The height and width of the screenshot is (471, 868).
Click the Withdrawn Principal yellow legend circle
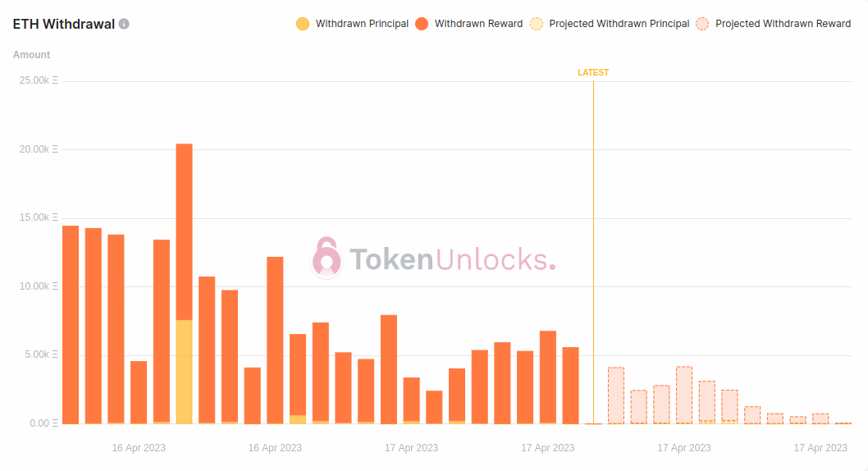pyautogui.click(x=303, y=24)
